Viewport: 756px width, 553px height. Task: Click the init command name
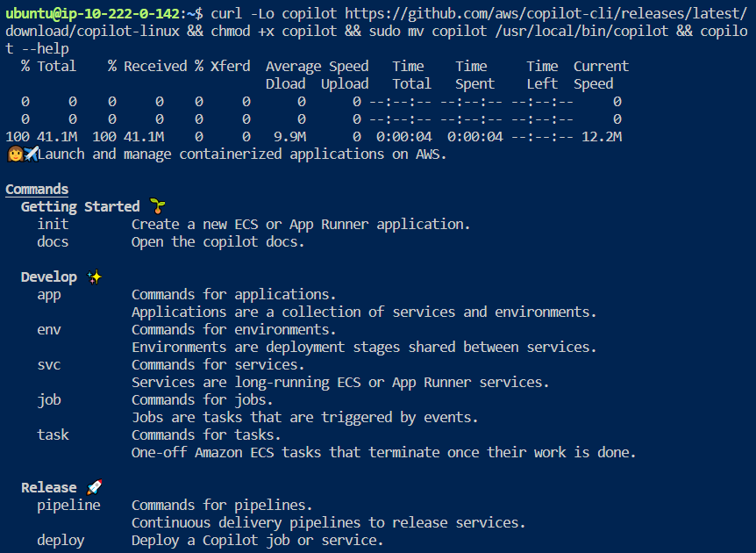click(x=53, y=225)
